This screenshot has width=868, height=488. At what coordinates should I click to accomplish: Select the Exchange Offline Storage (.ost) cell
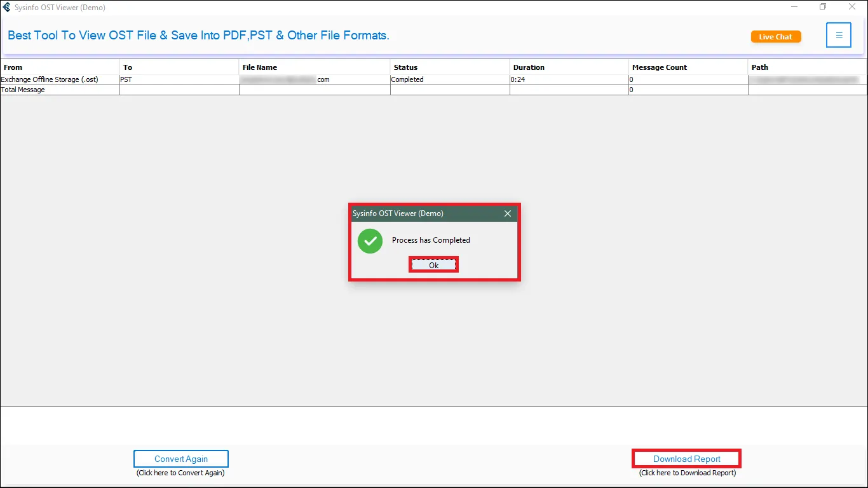(60, 79)
